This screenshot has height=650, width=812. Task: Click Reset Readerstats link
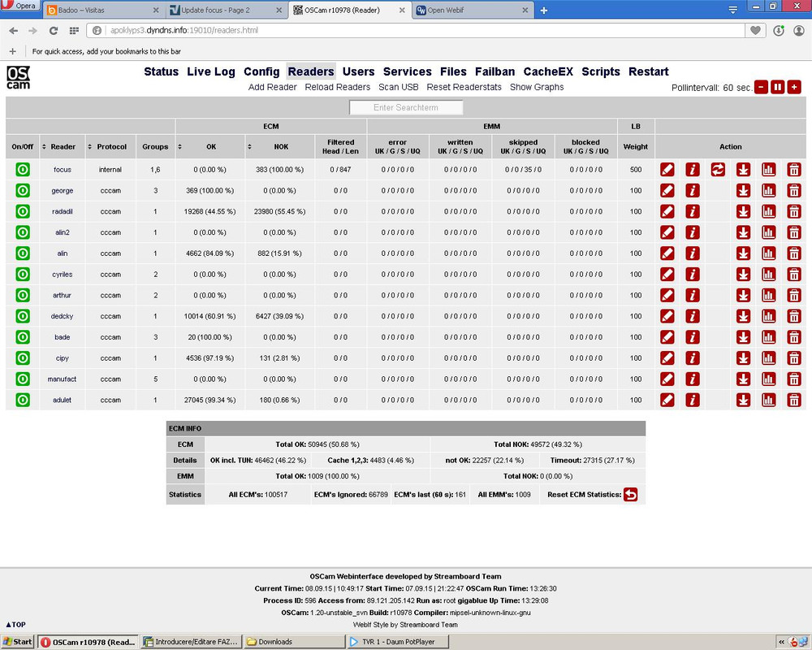click(x=464, y=87)
